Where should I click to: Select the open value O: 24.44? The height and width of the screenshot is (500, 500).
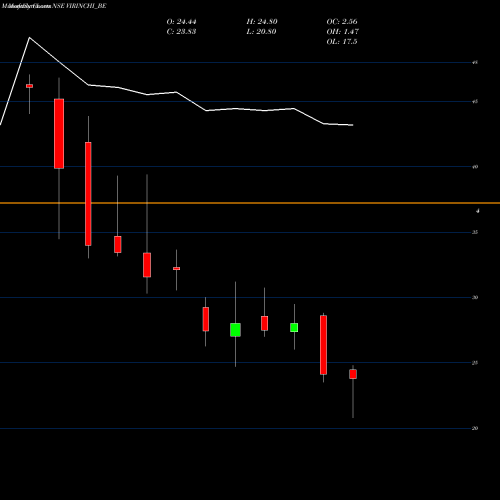click(181, 22)
